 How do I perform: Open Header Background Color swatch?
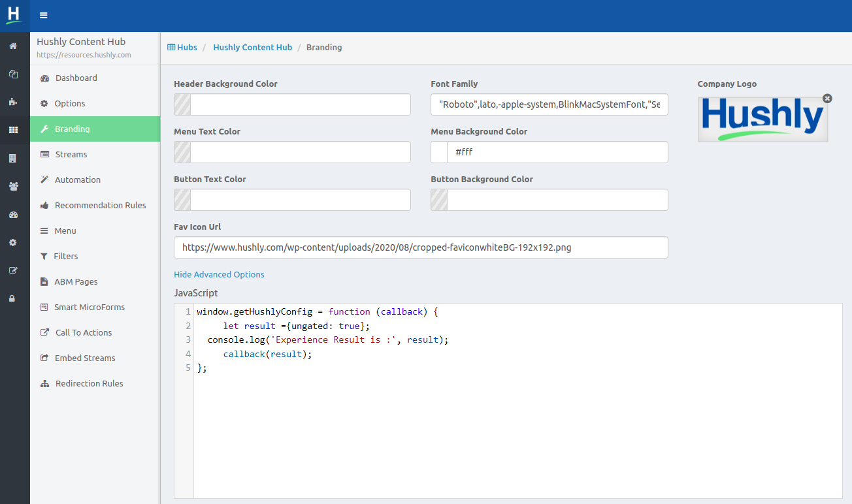182,104
